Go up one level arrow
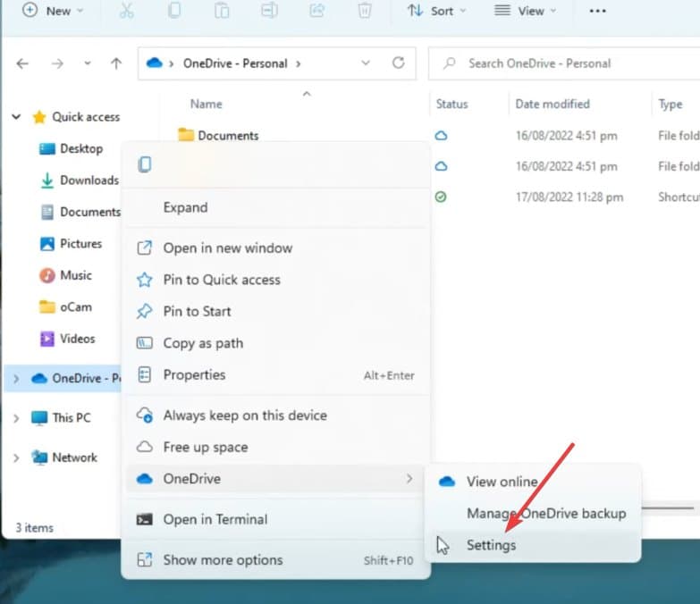This screenshot has width=700, height=604. pos(116,63)
